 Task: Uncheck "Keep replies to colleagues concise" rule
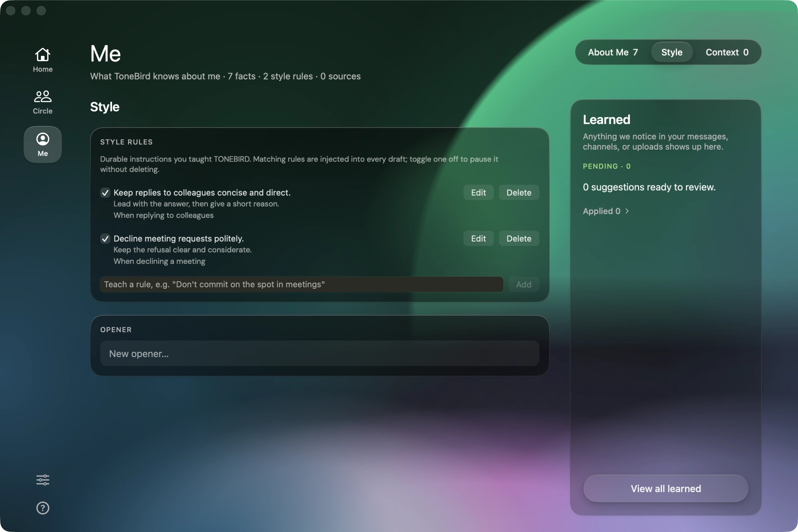coord(105,193)
